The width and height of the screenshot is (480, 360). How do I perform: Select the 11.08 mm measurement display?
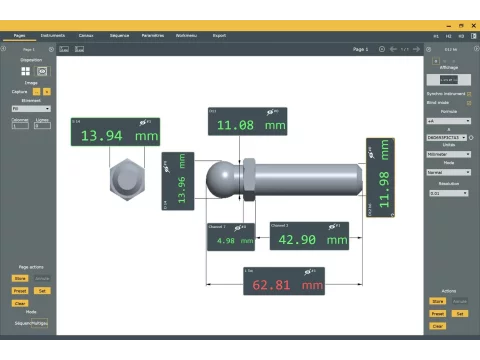[247, 121]
